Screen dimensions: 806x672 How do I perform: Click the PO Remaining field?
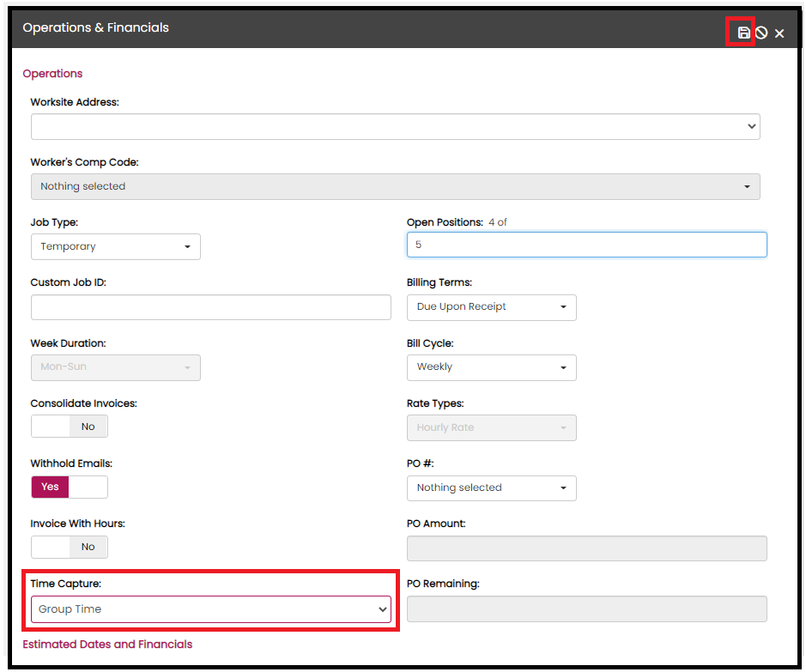pos(586,608)
